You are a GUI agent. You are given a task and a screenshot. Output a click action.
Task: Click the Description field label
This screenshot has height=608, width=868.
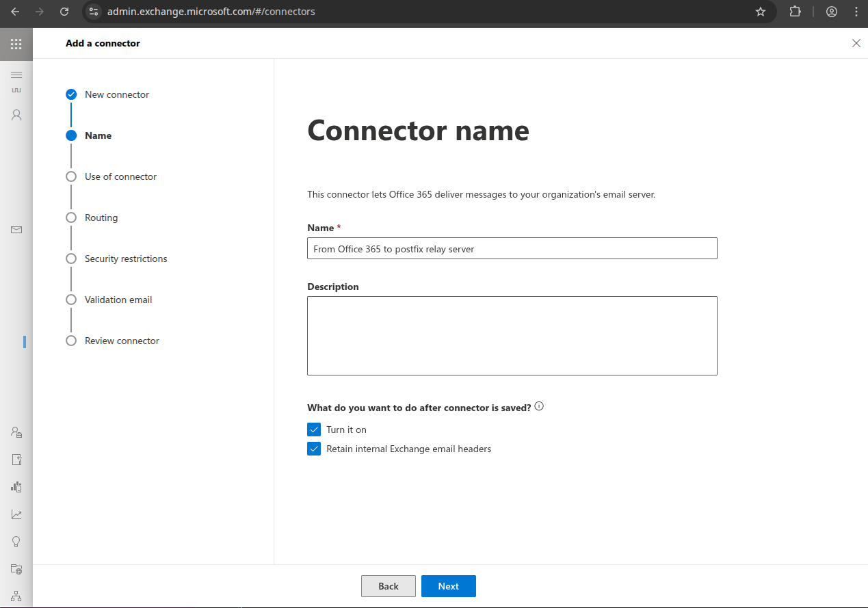[x=333, y=287]
